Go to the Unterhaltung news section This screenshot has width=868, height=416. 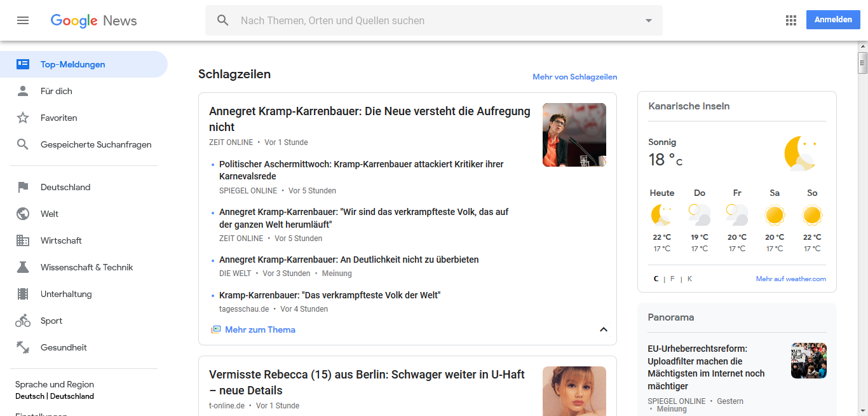[84, 294]
